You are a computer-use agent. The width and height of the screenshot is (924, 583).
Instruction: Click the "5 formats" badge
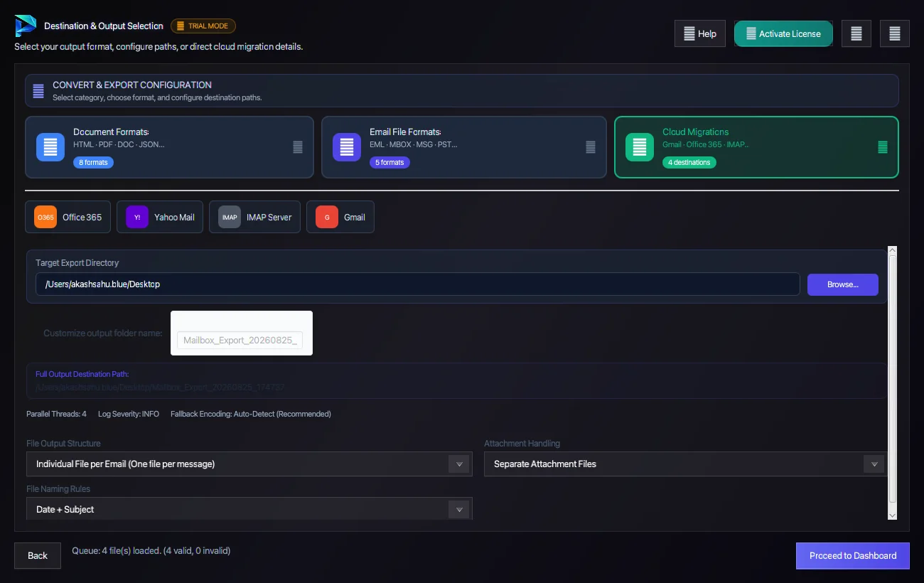pos(390,162)
